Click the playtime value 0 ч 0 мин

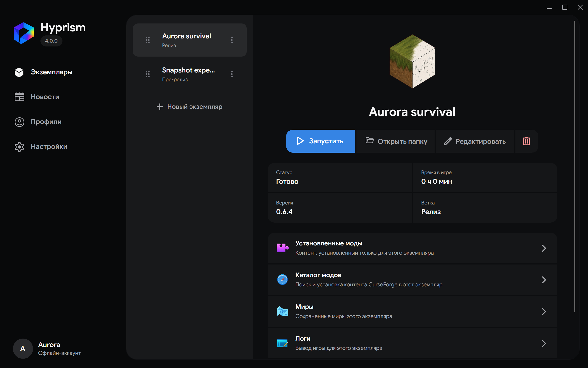click(436, 181)
